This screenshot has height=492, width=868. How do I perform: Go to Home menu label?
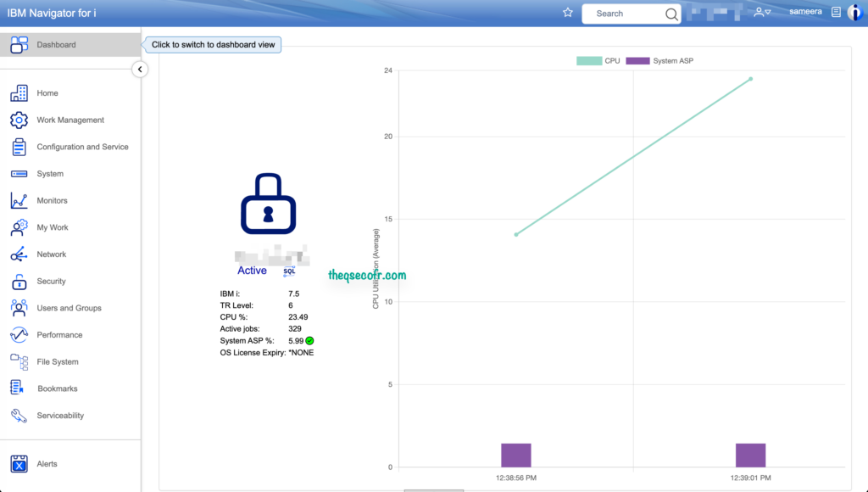click(x=47, y=93)
